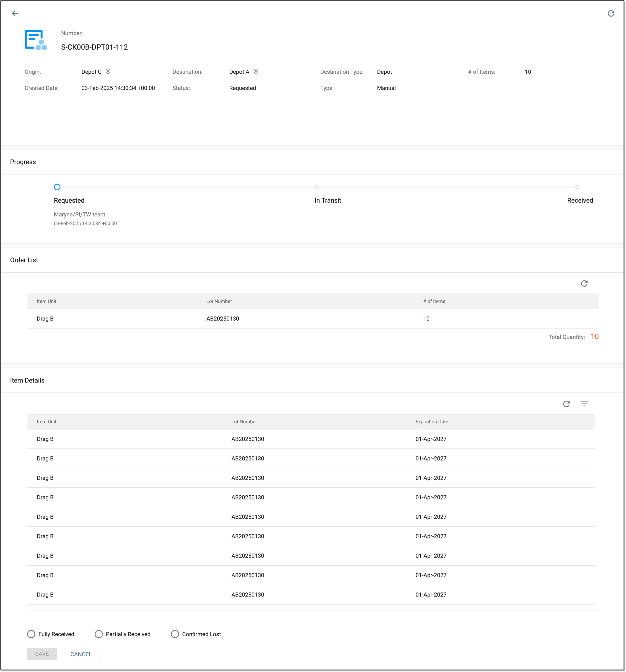
Task: Select the Partially Received radio option
Action: [x=99, y=634]
